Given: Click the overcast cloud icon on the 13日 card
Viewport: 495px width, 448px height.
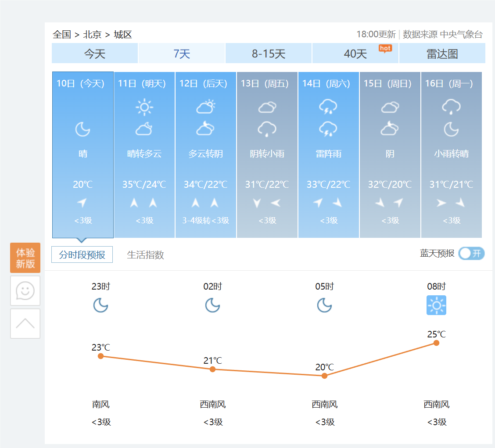Looking at the screenshot, I should point(267,108).
